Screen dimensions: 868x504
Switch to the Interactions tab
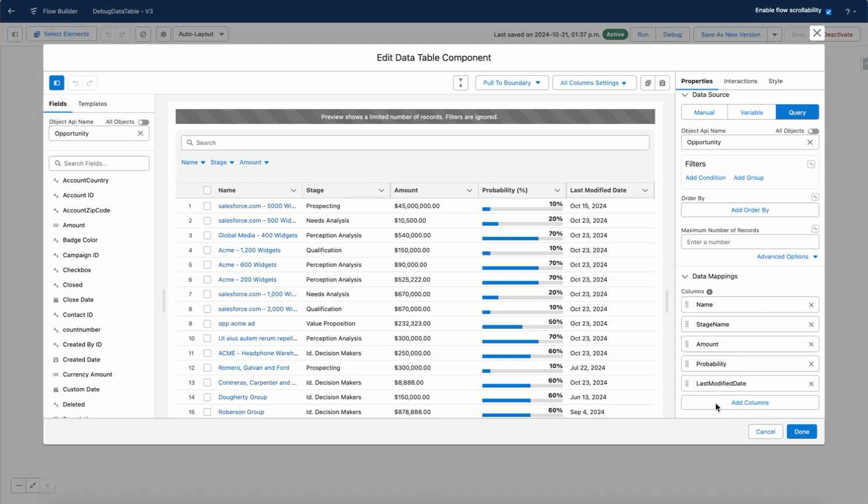click(x=740, y=81)
